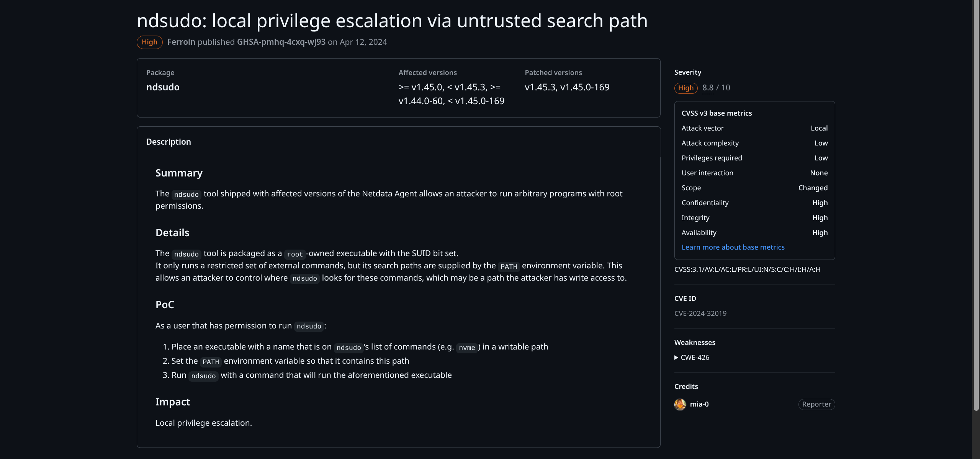The height and width of the screenshot is (459, 980).
Task: Click the nvme inline code snippet
Action: 466,348
